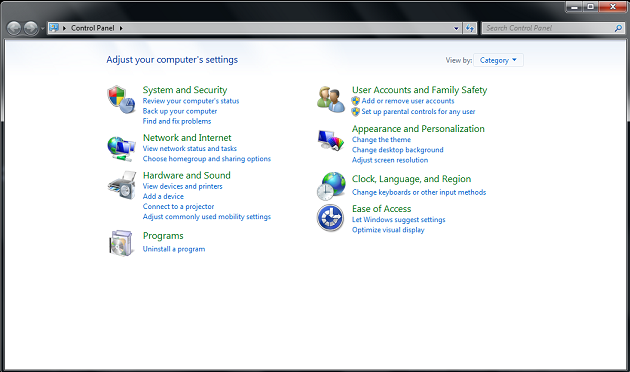
Task: Click the Ease of Access icon
Action: [330, 218]
